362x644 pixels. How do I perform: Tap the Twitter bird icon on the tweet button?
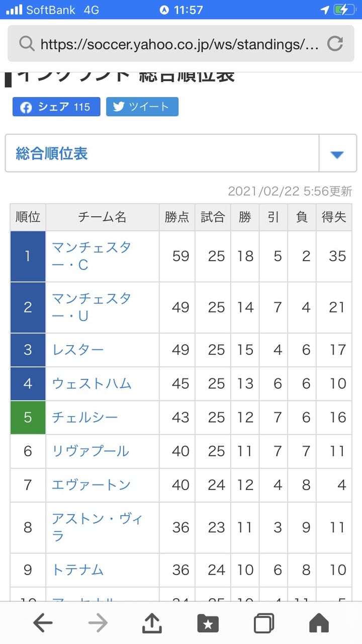119,107
